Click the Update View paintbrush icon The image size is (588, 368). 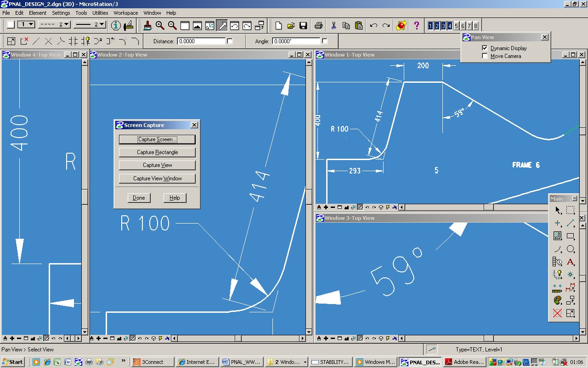[x=147, y=26]
